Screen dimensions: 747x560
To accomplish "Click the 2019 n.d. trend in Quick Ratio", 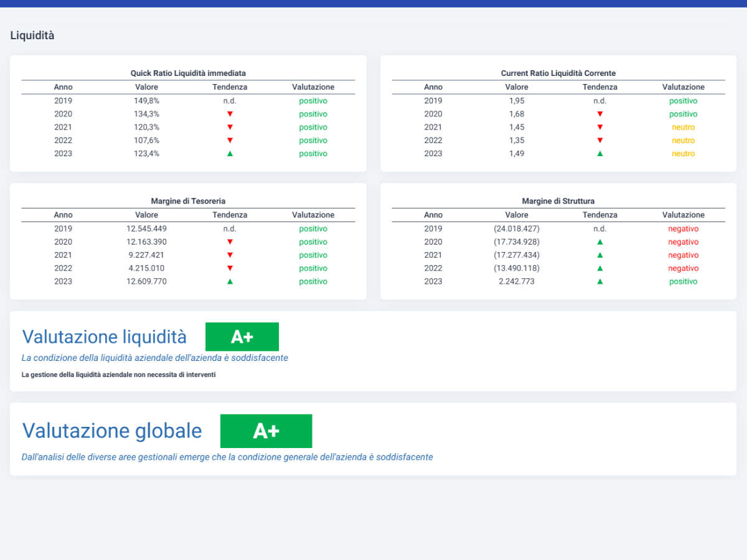I will click(x=230, y=101).
